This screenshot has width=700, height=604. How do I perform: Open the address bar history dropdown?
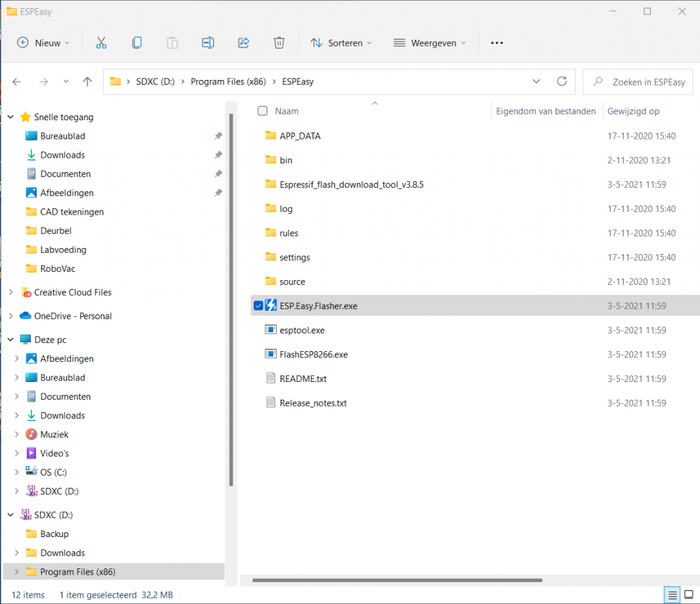click(536, 81)
